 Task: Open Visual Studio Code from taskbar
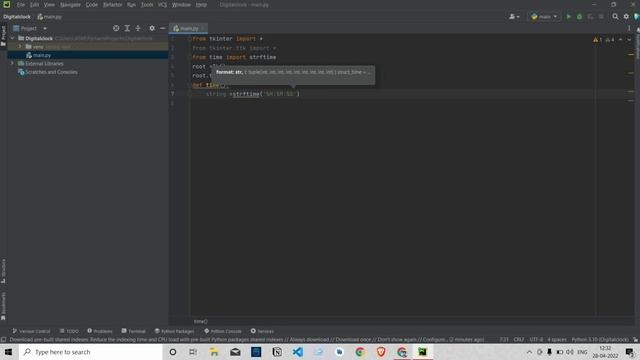tap(298, 352)
